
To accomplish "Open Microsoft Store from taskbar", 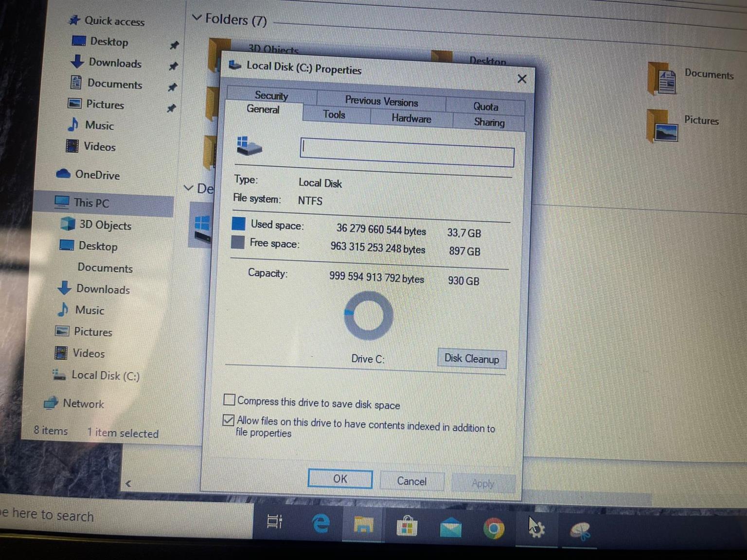I will pyautogui.click(x=407, y=526).
